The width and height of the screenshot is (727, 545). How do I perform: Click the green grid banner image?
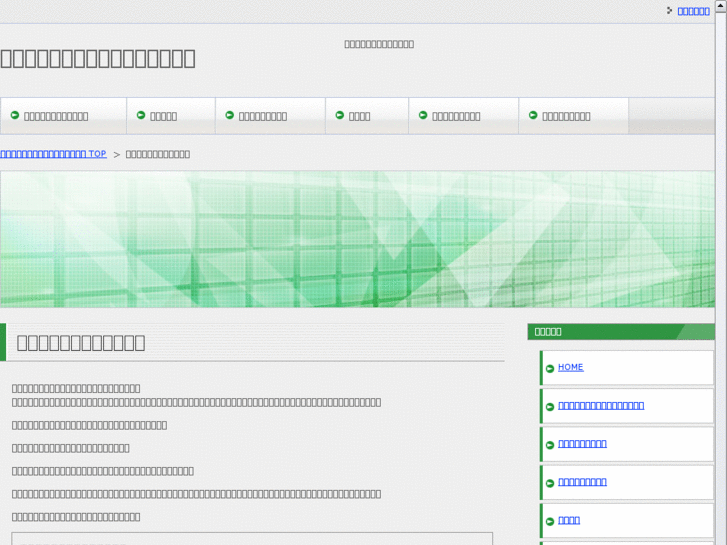[357, 239]
